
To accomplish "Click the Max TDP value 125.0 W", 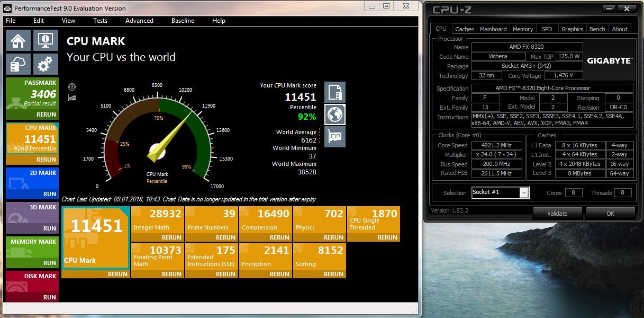I will point(568,57).
